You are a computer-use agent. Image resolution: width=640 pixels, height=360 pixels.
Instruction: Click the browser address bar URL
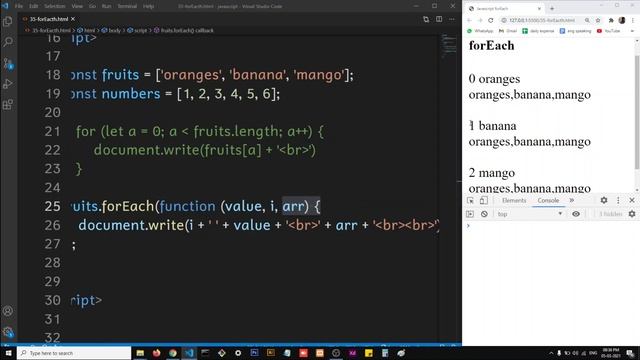coord(542,20)
